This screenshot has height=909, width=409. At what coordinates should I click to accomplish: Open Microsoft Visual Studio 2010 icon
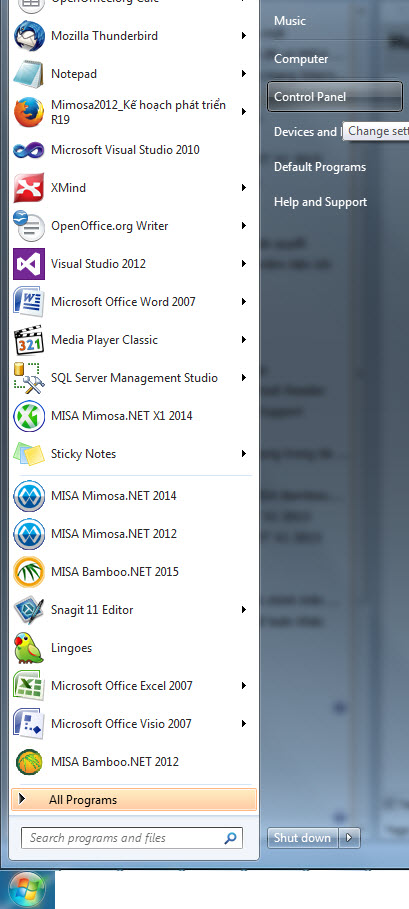[x=28, y=150]
